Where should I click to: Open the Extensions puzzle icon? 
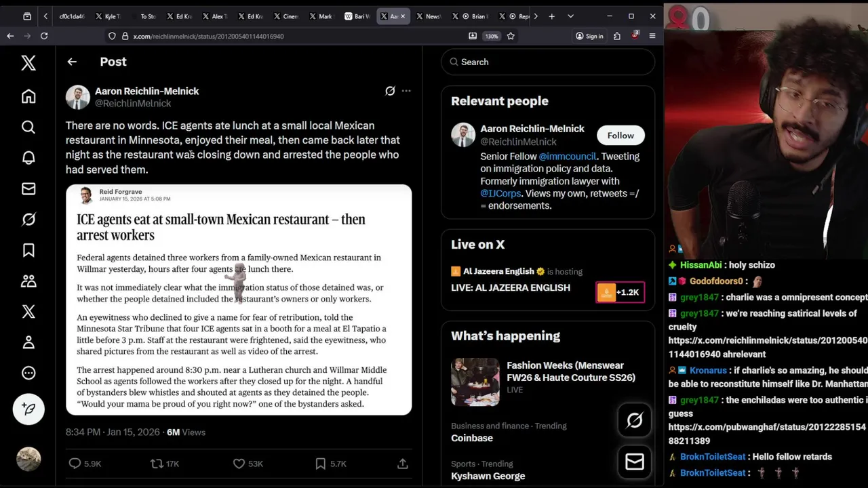[x=617, y=36]
